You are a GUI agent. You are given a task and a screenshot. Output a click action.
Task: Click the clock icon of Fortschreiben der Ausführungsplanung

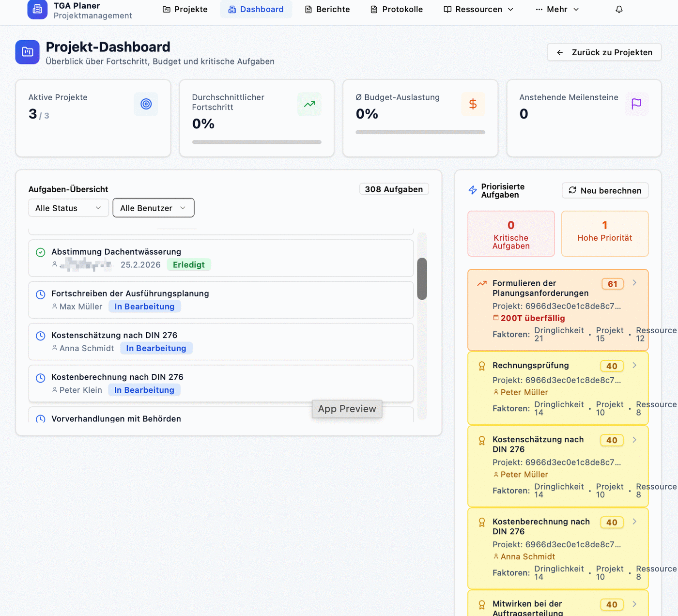(x=41, y=294)
